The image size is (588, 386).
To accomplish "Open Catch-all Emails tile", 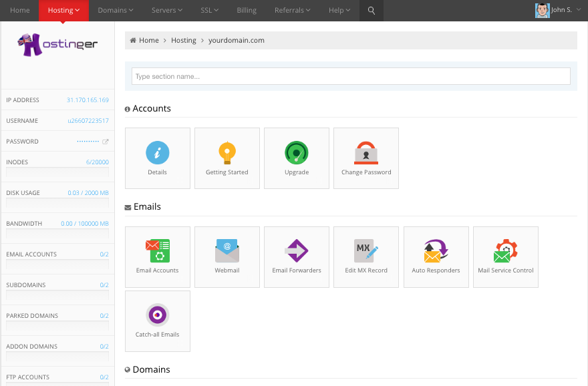I will click(x=158, y=321).
